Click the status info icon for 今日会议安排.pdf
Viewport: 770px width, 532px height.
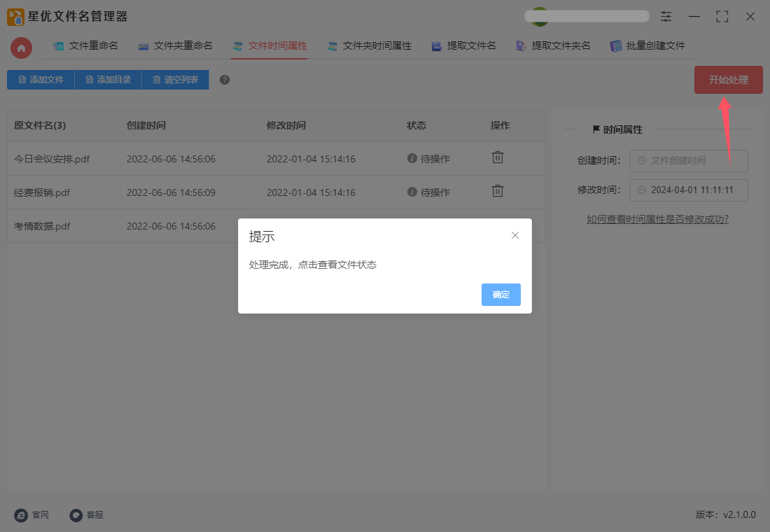point(412,158)
